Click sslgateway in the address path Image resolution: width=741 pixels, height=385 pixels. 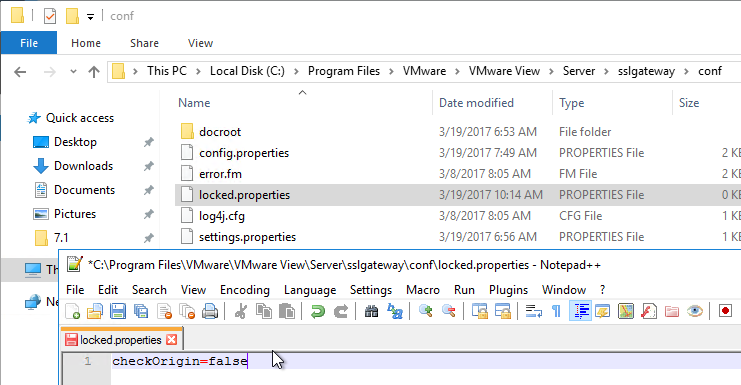tap(646, 71)
